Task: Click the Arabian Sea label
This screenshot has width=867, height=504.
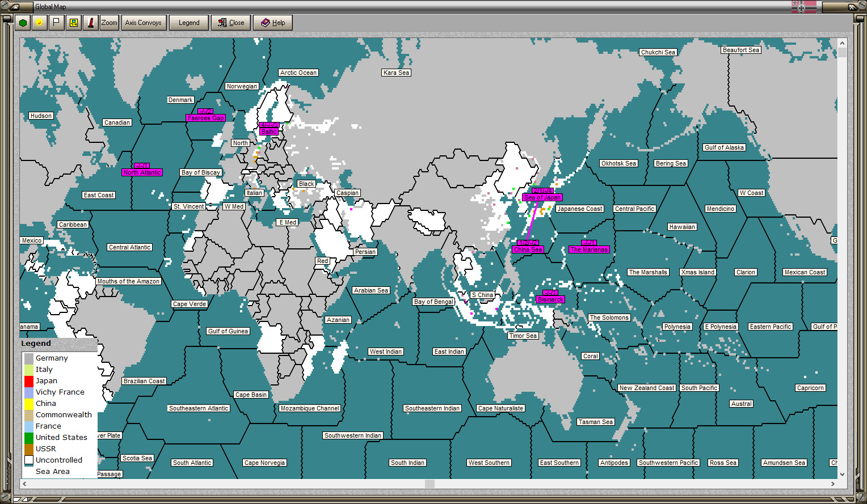Action: click(371, 290)
